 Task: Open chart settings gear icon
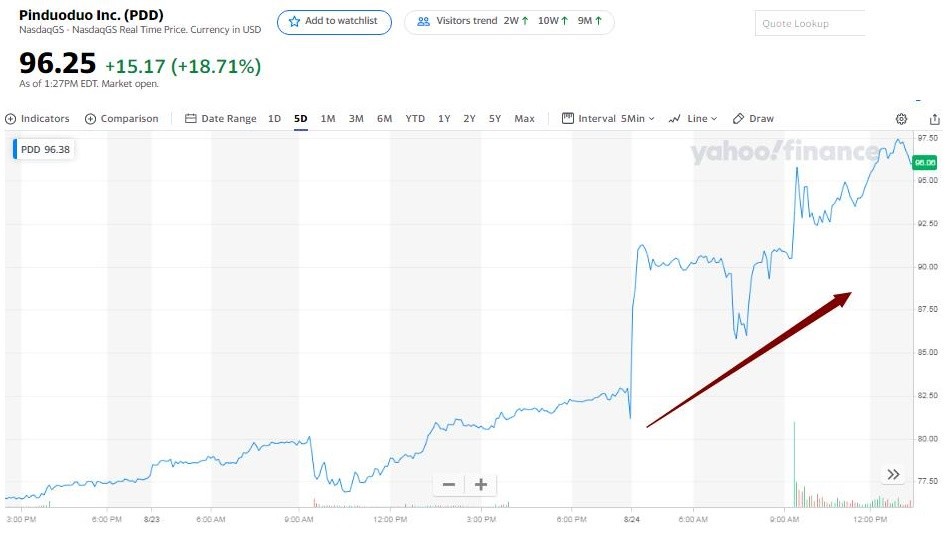[x=901, y=119]
